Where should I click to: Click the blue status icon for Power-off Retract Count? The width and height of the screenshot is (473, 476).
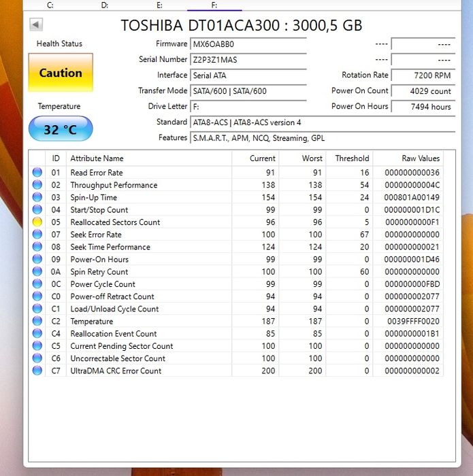[x=37, y=296]
